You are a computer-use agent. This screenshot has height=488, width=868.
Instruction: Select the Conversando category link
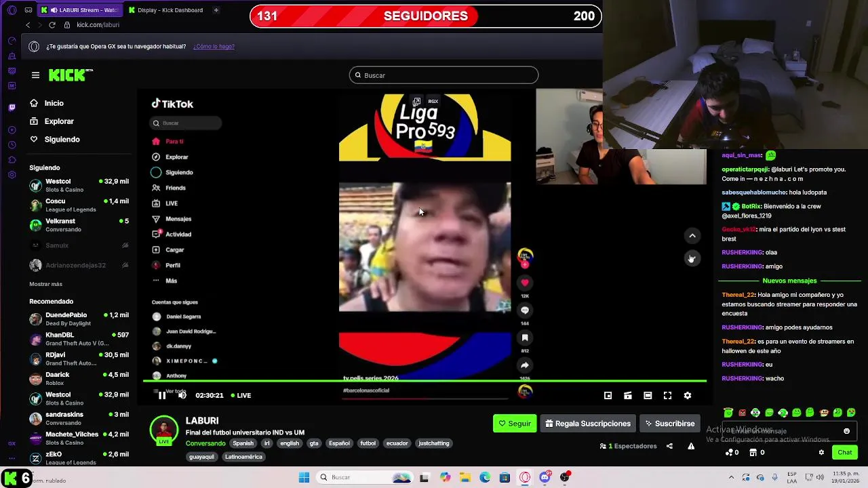point(205,443)
